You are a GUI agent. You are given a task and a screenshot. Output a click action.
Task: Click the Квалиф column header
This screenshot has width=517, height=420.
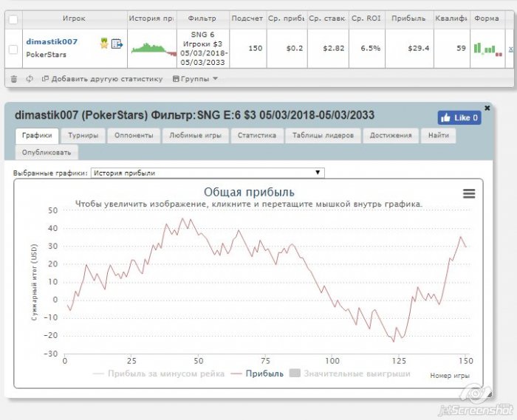click(452, 18)
